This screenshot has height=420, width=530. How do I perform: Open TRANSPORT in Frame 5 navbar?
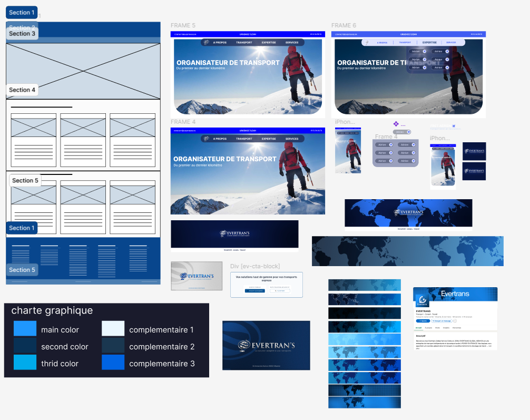pos(244,43)
